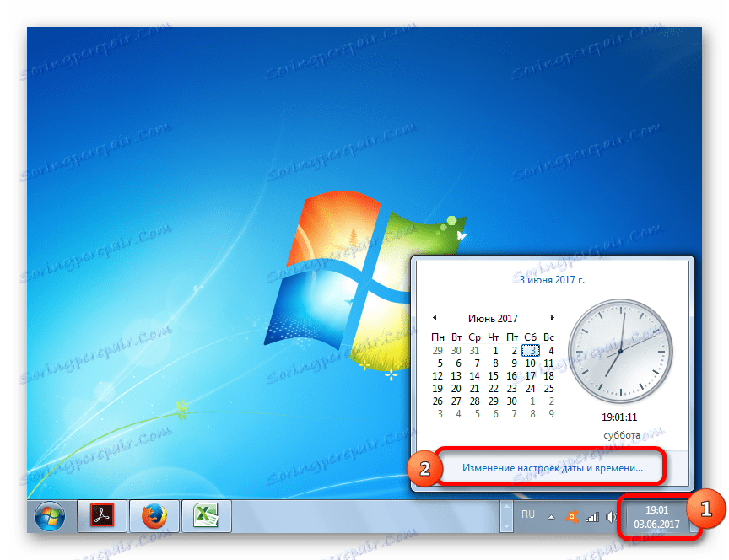Viewport: 729px width, 560px height.
Task: Click the taskbar clock showing 19:01
Action: point(656,517)
